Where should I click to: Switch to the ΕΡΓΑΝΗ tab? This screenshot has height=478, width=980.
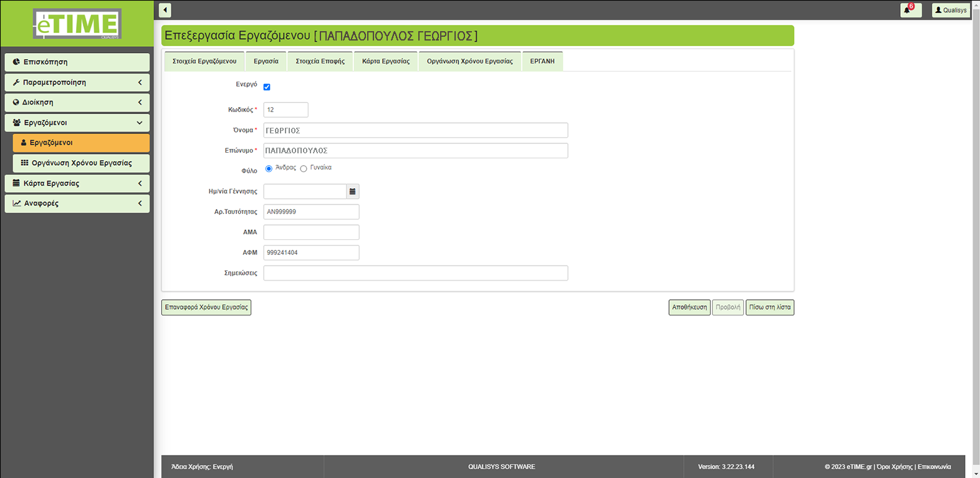point(542,61)
